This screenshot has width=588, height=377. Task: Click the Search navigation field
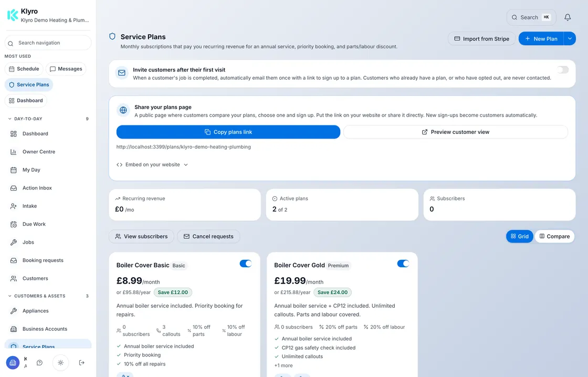[48, 43]
